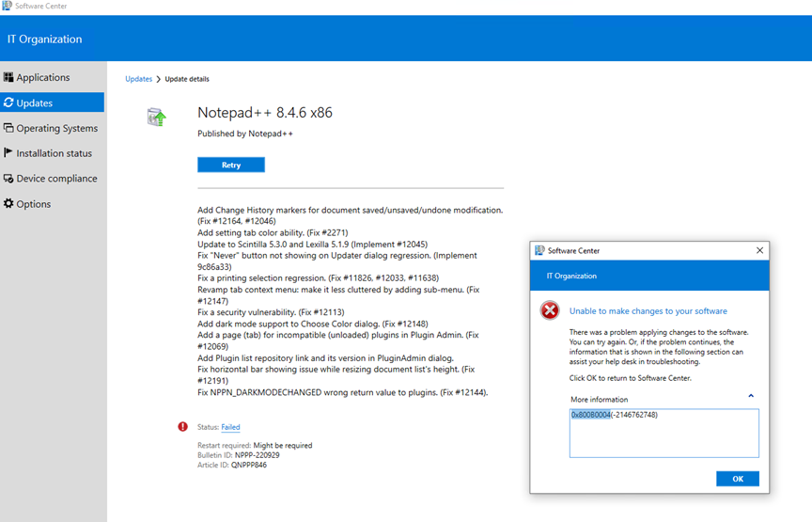Switch to Installation status page
Viewport: 812px width, 522px height.
coord(54,153)
